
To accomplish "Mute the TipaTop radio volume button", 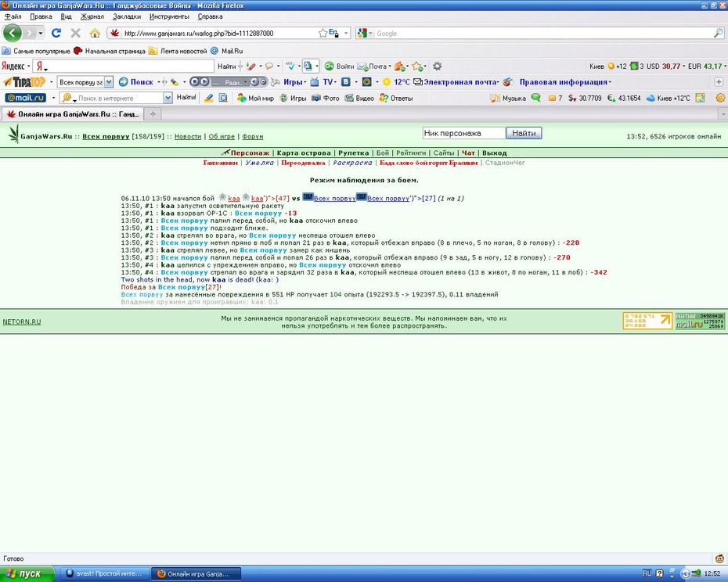I will [254, 82].
